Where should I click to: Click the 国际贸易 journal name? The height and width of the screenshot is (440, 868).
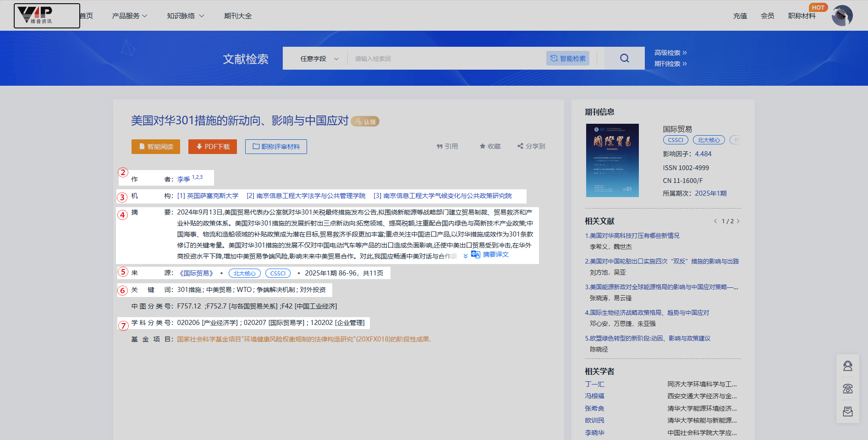coord(677,129)
